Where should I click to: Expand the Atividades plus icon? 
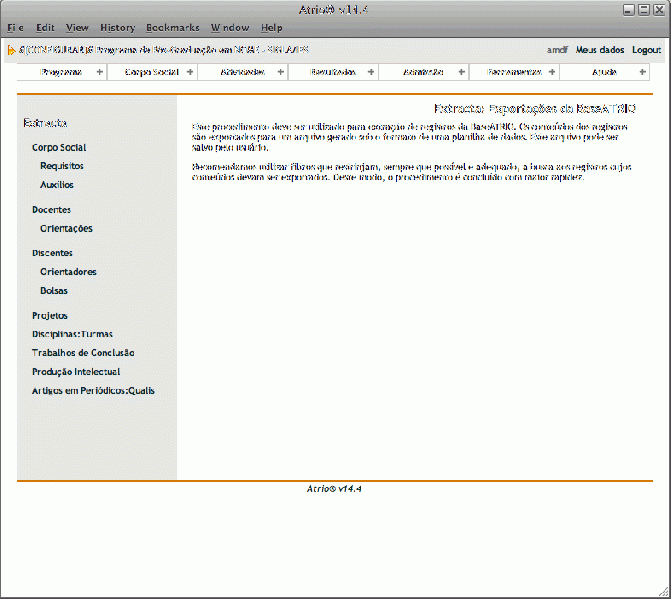[280, 72]
